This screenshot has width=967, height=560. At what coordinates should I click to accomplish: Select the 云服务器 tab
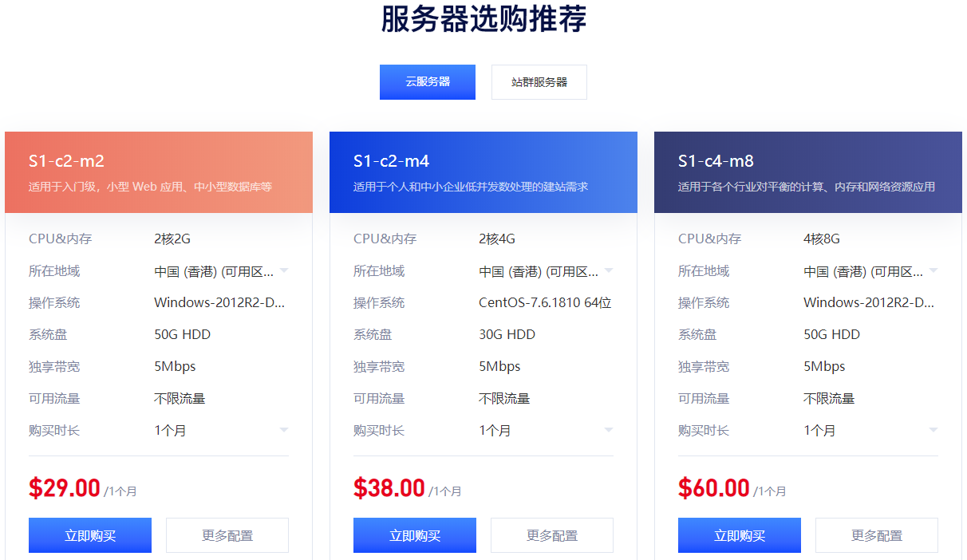point(427,81)
